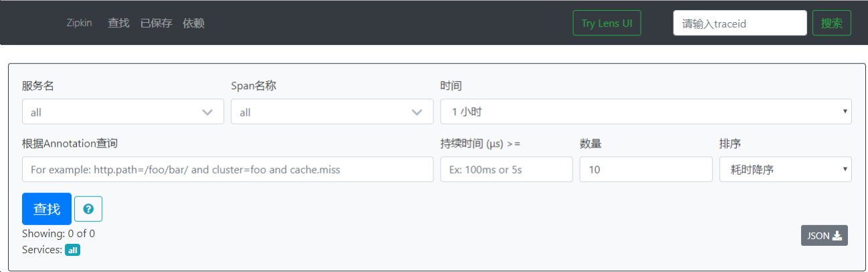Click the 根据Annotation查询 label

pos(74,143)
